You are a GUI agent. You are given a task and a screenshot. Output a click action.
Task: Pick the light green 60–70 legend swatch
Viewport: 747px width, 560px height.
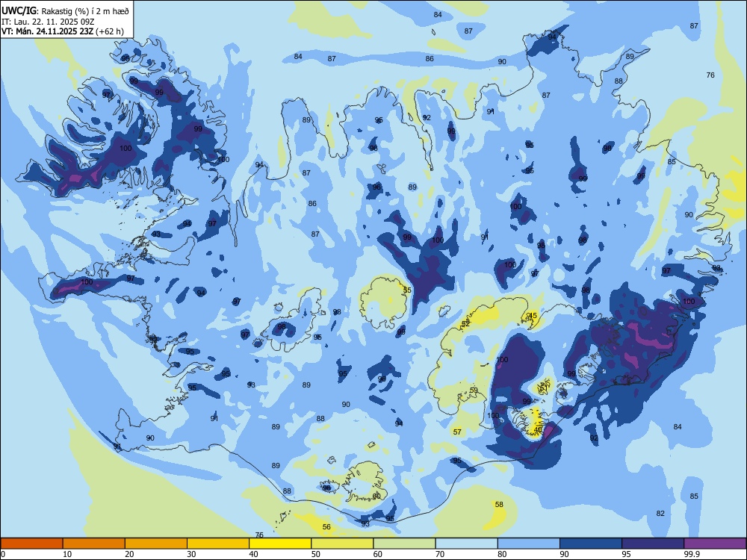point(404,544)
